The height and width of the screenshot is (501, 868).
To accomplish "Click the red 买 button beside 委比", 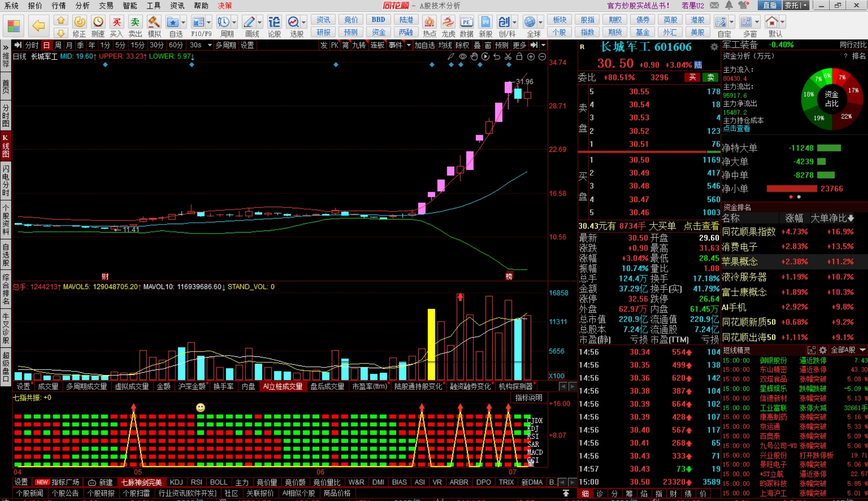I will pyautogui.click(x=692, y=77).
